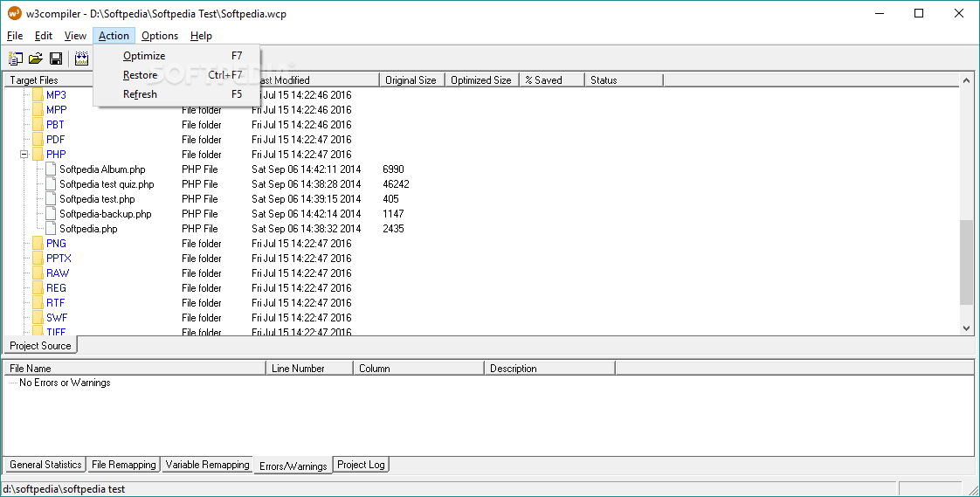Choose Restore from the Action menu

tap(177, 75)
